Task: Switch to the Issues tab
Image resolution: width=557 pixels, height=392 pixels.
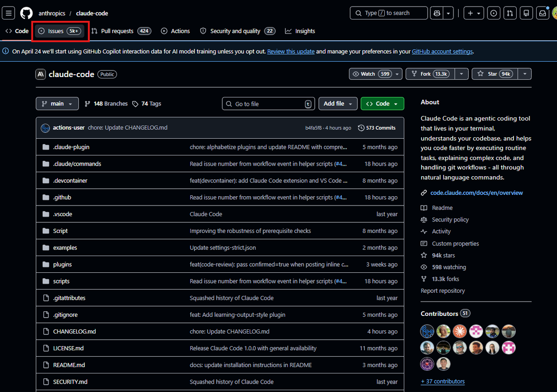Action: coord(59,31)
